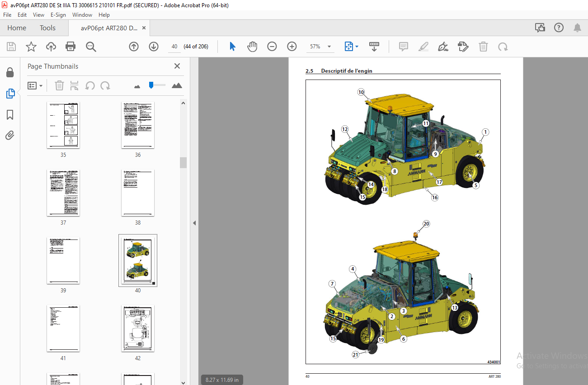588x385 pixels.
Task: Open the Bookmarks sidebar icon
Action: click(x=10, y=115)
